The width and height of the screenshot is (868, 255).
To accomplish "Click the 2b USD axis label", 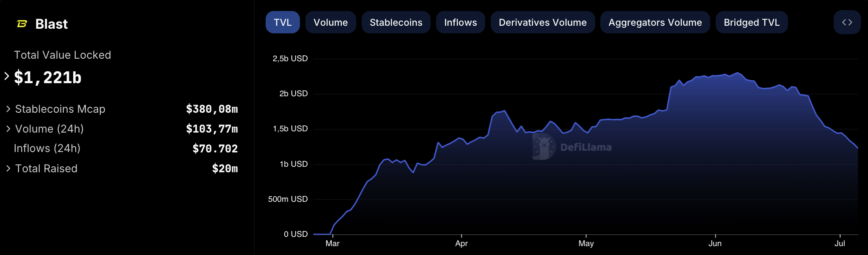I will coord(294,94).
